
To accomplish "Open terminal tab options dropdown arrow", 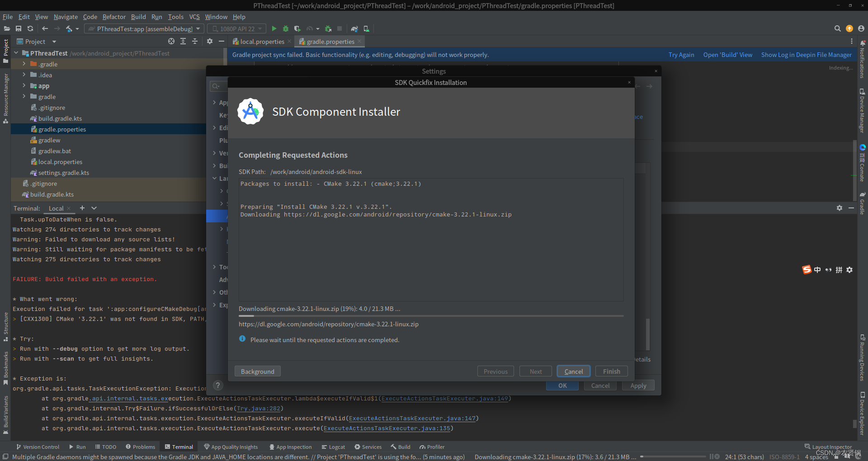I will 94,208.
